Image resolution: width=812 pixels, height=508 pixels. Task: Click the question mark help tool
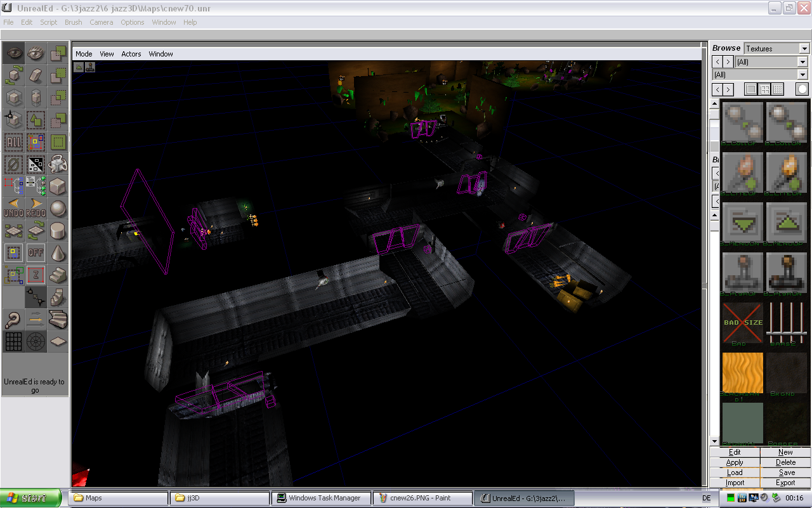[x=13, y=320]
